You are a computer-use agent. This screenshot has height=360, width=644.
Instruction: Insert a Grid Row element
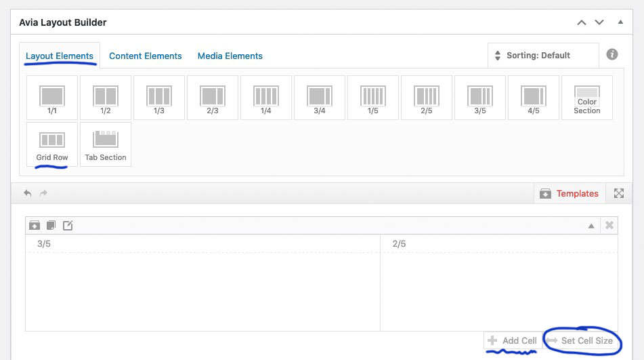(x=52, y=144)
